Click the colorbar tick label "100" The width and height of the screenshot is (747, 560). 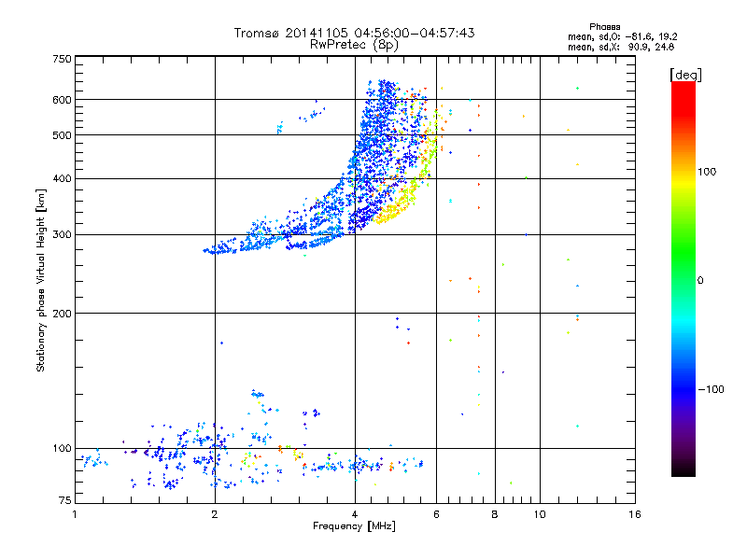coord(707,172)
